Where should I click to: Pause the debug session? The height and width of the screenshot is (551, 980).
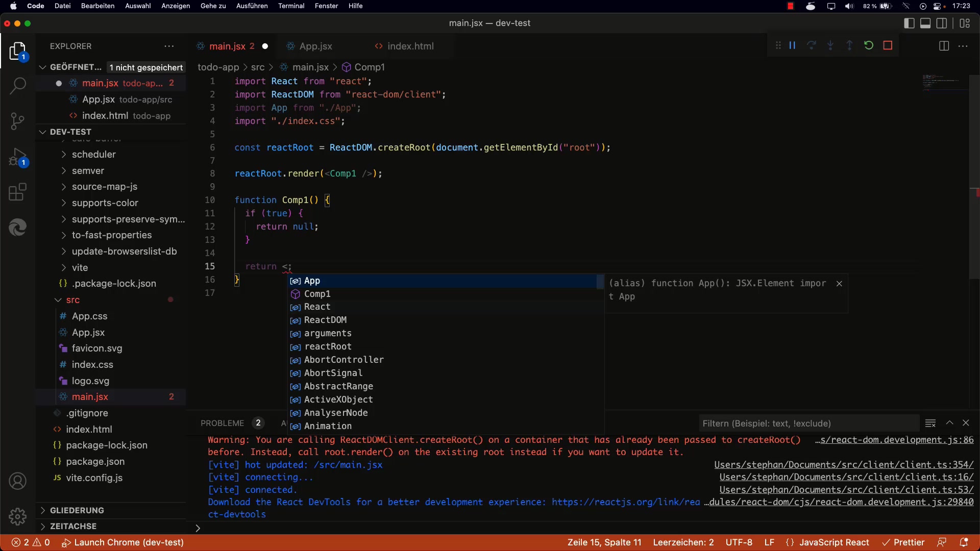click(792, 45)
